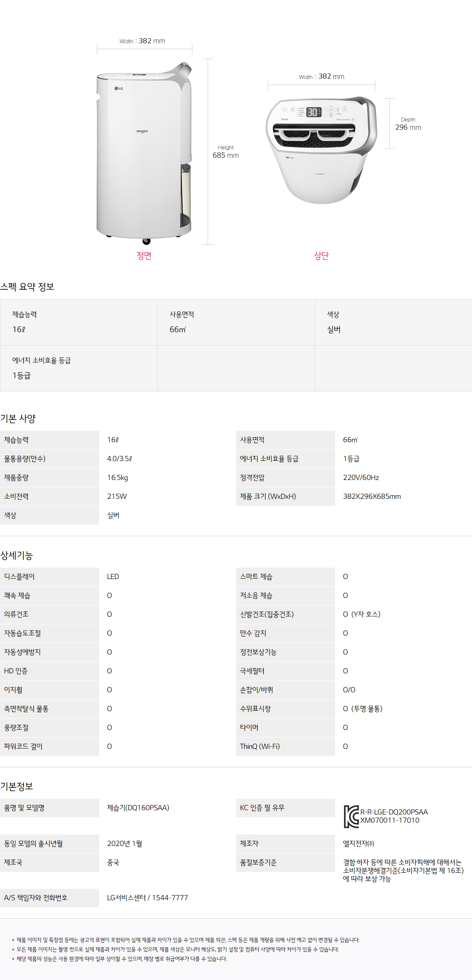Click the 상세기능 section heading
Screen dimensions: 472x980
[x=17, y=555]
